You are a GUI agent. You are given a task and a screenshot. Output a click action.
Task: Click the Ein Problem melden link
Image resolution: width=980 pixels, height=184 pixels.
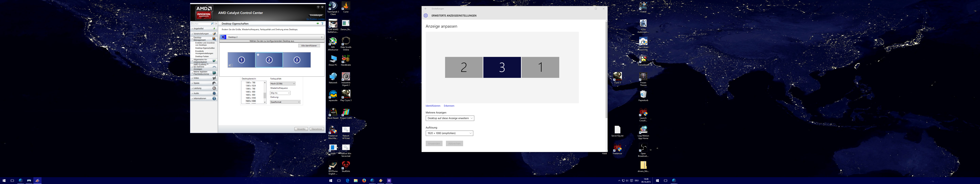click(315, 19)
